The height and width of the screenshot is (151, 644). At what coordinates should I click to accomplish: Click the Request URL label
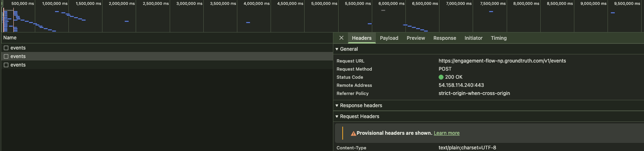click(350, 61)
